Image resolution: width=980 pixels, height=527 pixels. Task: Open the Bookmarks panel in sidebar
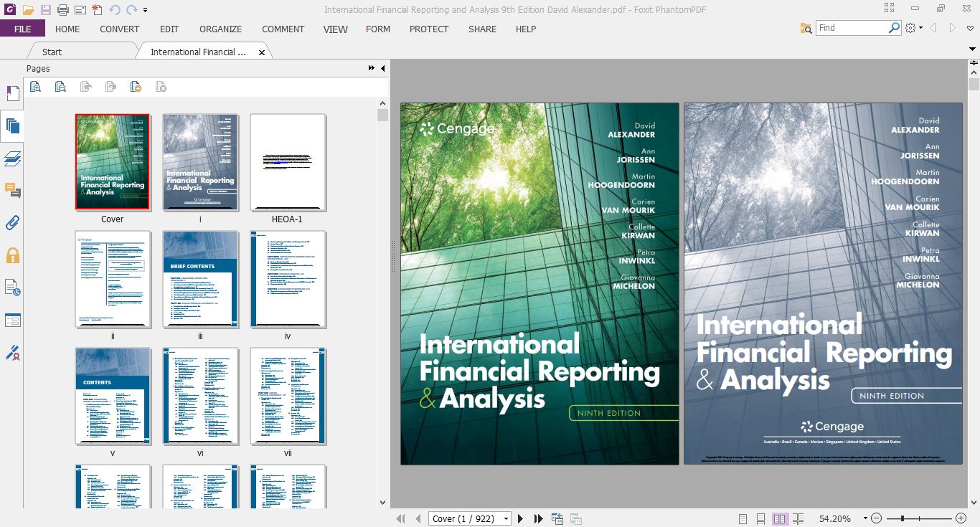(12, 94)
